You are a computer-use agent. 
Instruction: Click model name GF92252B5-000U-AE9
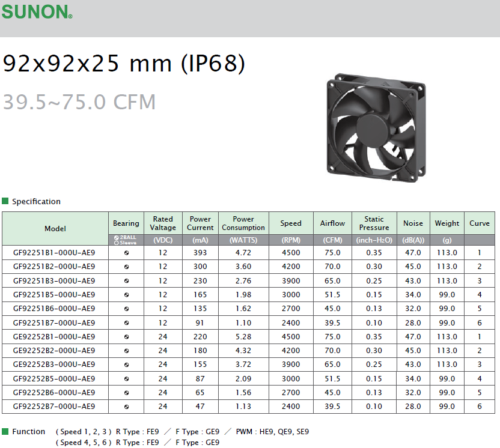pos(54,378)
